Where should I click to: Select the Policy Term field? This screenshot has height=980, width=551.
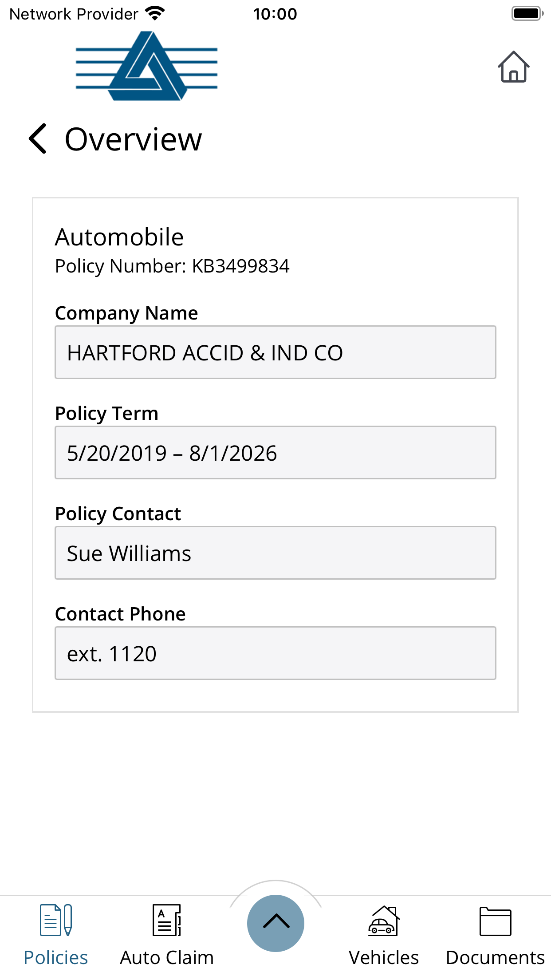(x=275, y=453)
